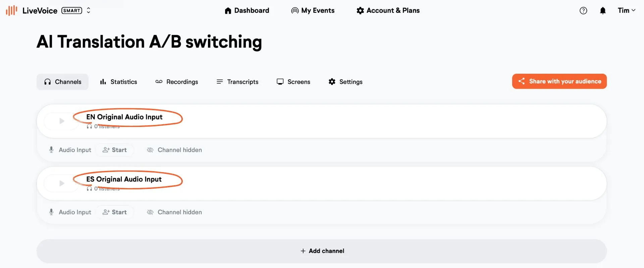Add a new channel
The width and height of the screenshot is (644, 268).
(322, 251)
